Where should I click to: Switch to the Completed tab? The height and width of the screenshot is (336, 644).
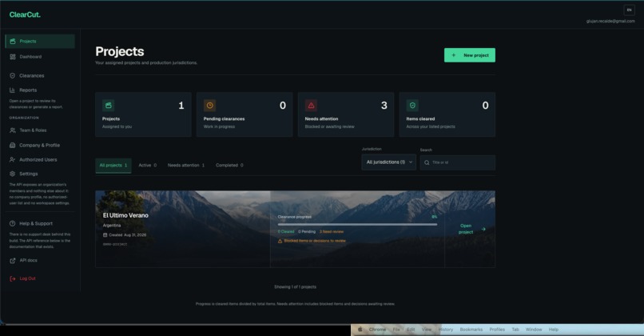[x=229, y=166]
